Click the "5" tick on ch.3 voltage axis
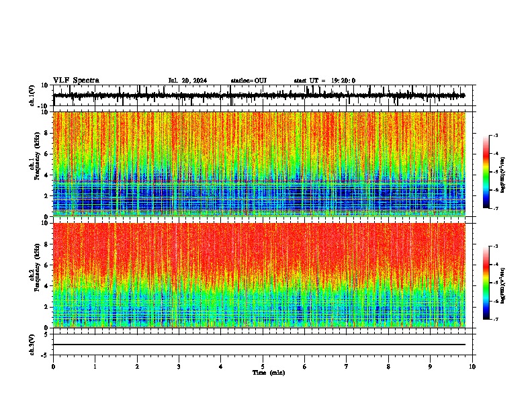The width and height of the screenshot is (532, 411). 46,334
